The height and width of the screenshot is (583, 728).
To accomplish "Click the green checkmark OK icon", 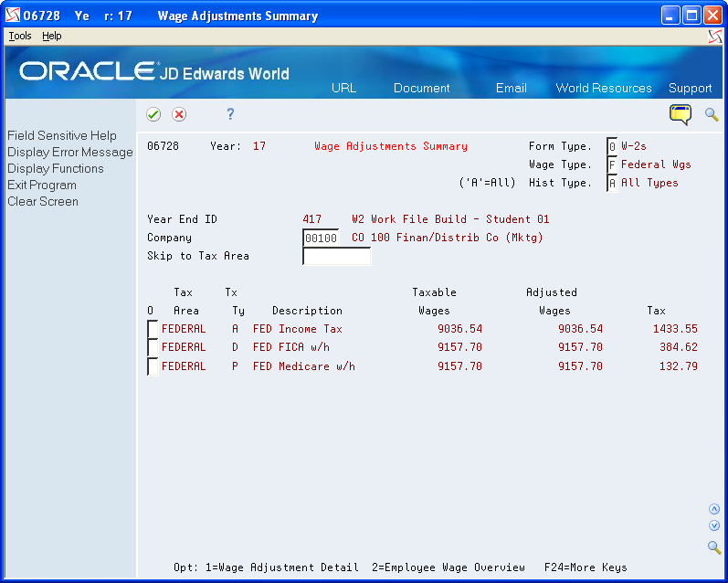I will click(x=153, y=114).
